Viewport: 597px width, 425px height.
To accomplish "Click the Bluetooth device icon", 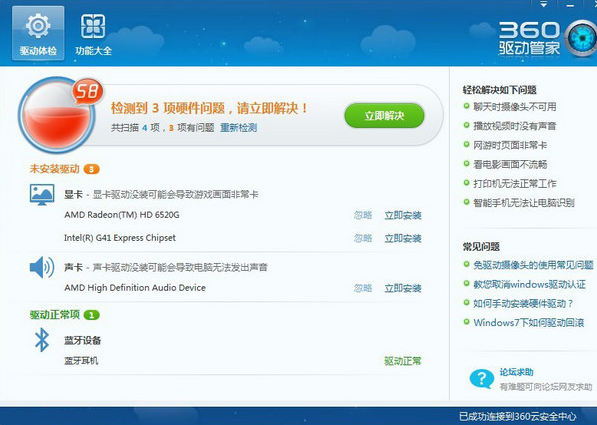I will click(x=42, y=340).
